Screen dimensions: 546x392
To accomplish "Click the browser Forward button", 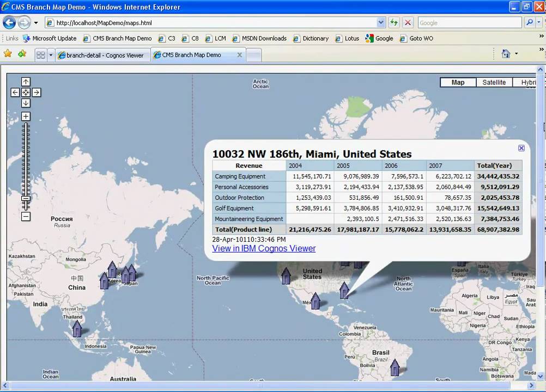I will (23, 23).
